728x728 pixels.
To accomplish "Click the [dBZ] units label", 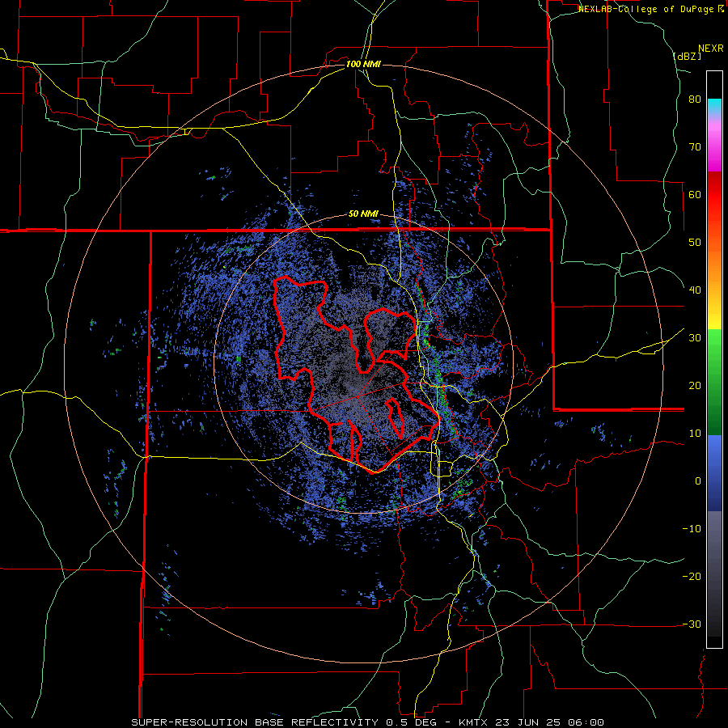I will click(x=687, y=56).
